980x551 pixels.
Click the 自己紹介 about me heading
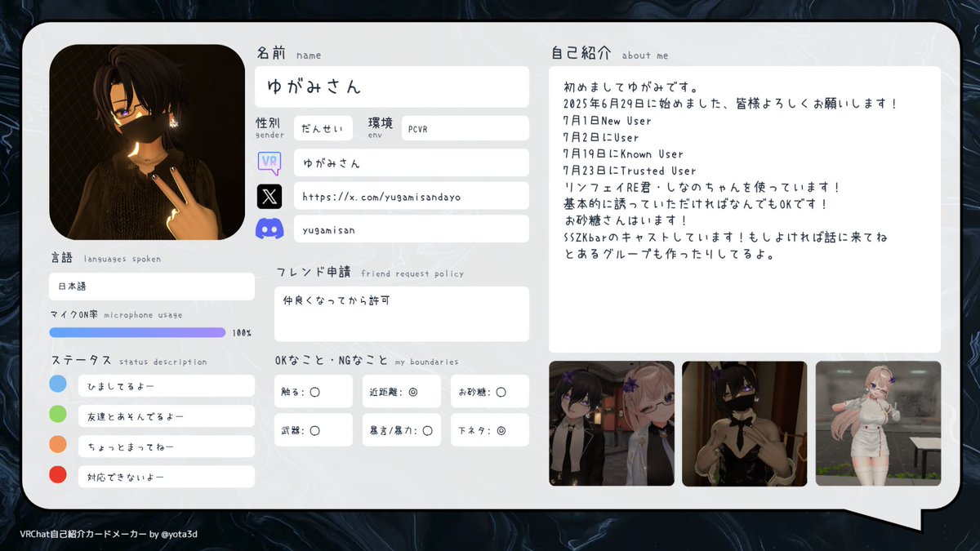[x=609, y=54]
